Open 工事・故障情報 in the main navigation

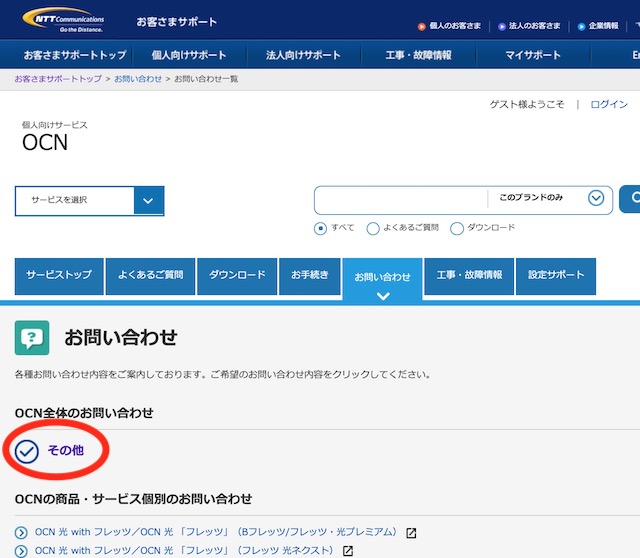click(x=418, y=55)
